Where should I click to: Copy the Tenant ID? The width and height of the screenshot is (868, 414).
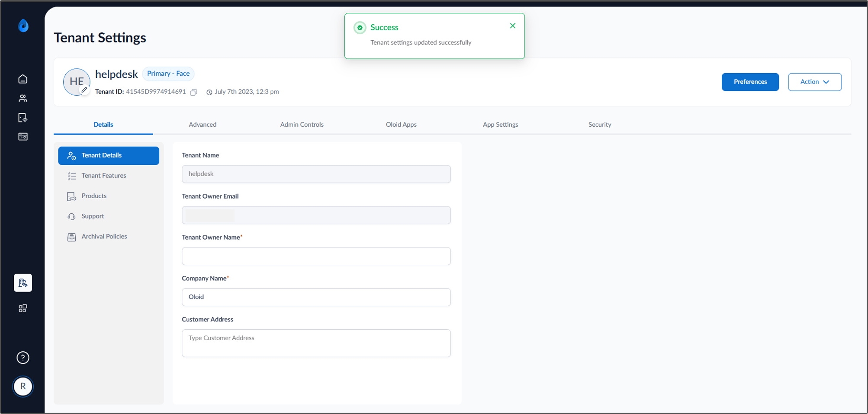tap(194, 92)
